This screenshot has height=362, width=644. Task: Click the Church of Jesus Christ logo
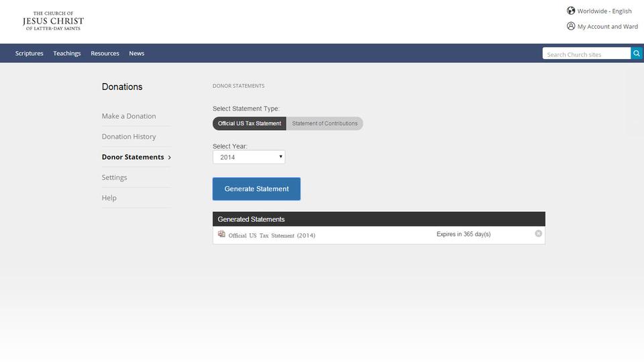[x=53, y=21]
